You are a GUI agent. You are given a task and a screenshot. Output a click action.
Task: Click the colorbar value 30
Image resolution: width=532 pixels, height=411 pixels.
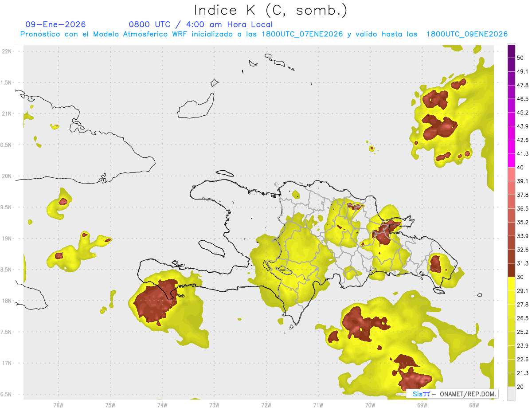(x=520, y=277)
